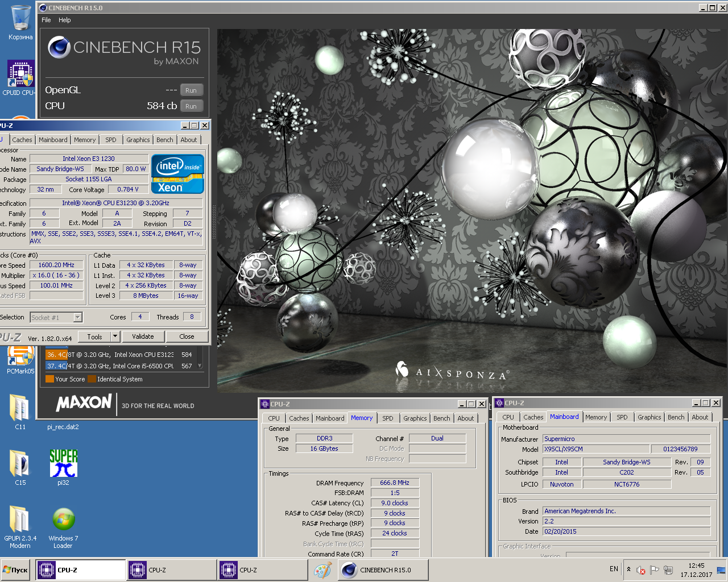Viewport: 728px width, 582px height.
Task: Select the C15 folder on the desktop
Action: pyautogui.click(x=20, y=467)
